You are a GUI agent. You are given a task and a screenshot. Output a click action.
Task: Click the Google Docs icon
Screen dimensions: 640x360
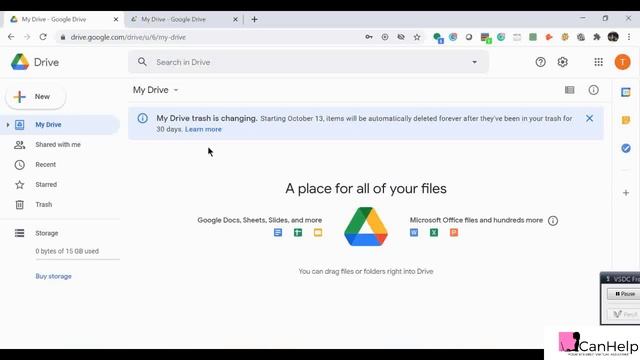278,233
